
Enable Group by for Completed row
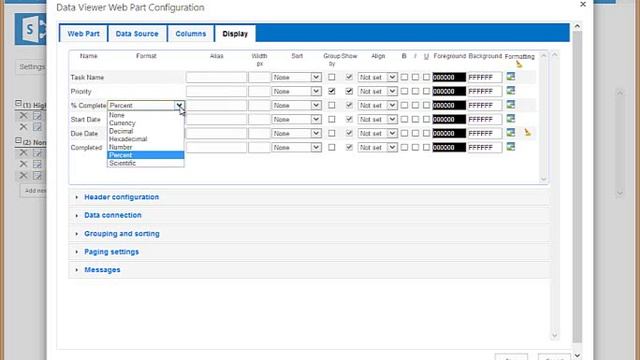tap(331, 147)
